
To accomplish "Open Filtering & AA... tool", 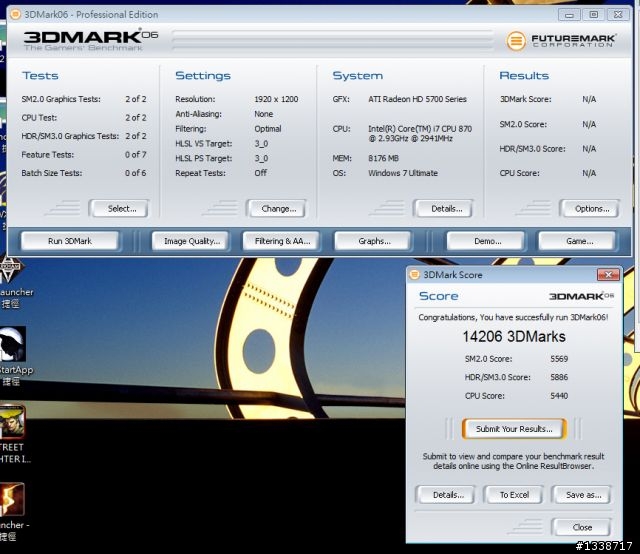I will click(282, 241).
